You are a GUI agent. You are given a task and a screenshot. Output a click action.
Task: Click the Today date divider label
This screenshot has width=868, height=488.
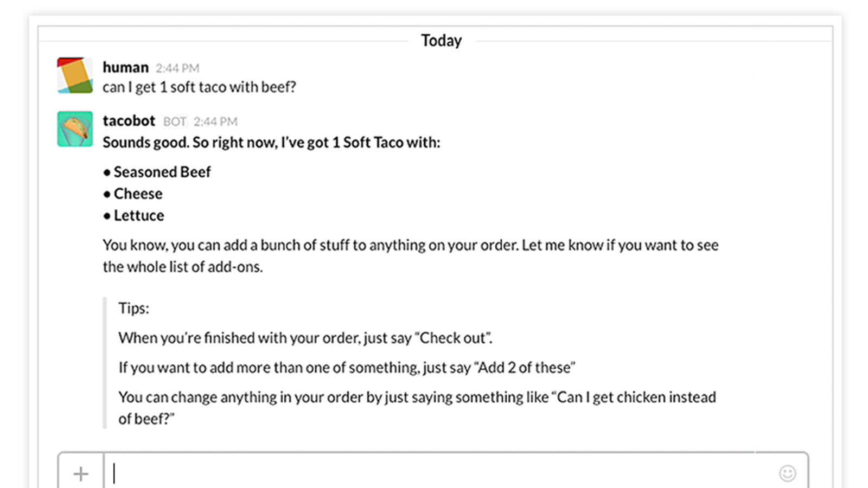pyautogui.click(x=442, y=41)
